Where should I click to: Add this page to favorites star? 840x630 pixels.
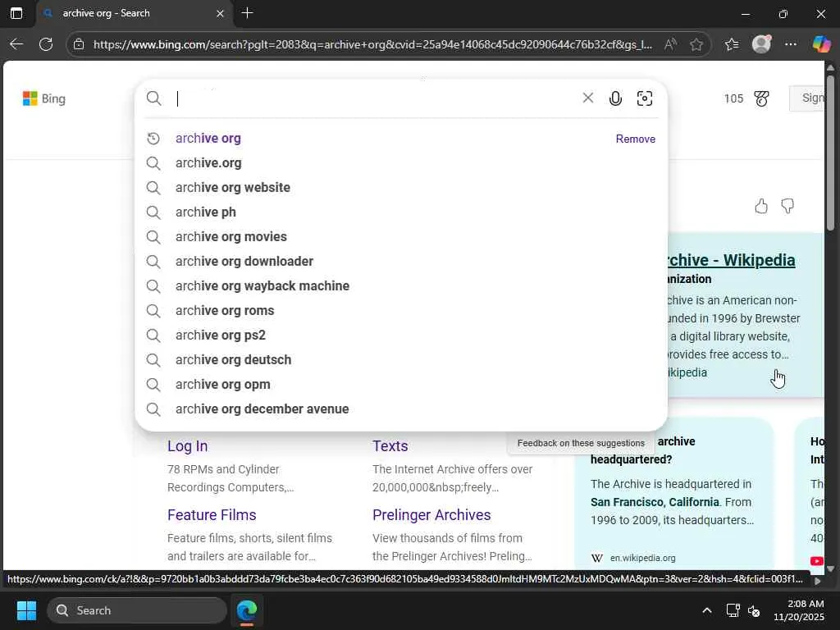coord(696,44)
